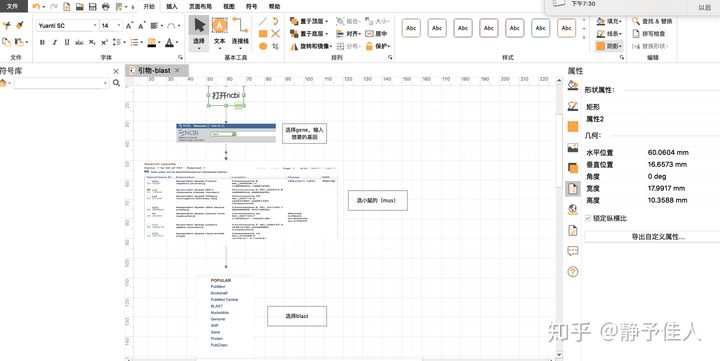Toggle 锁定纵横比 checkbox
Image resolution: width=720 pixels, height=361 pixels.
(588, 218)
